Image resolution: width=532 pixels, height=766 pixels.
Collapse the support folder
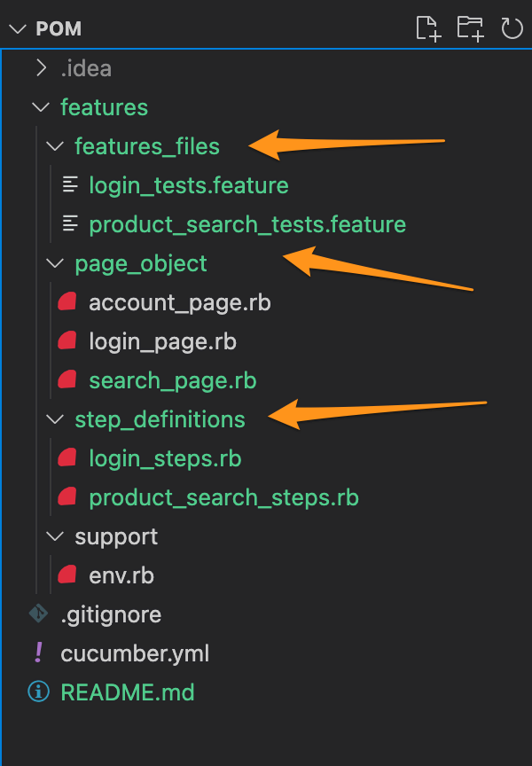55,536
